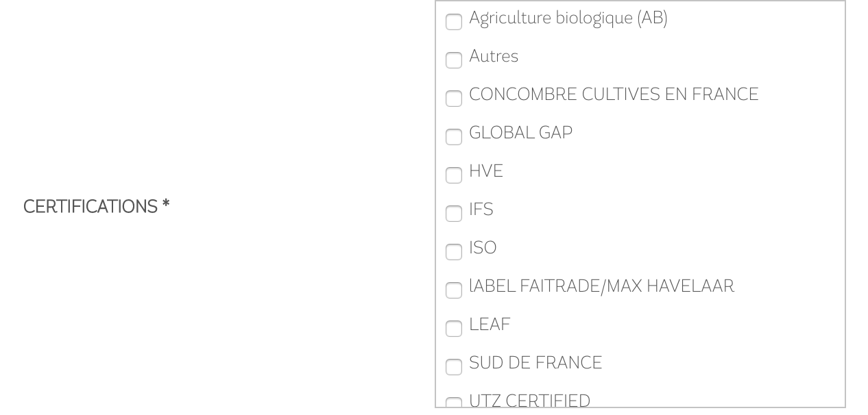This screenshot has height=415, width=868.
Task: Toggle the UTZ CERTIFIED checkbox
Action: (454, 403)
